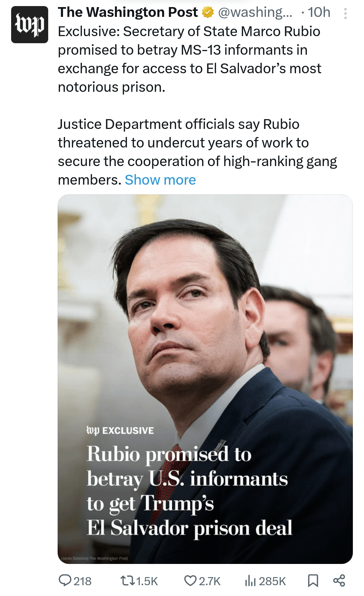The image size is (364, 596).
Task: Bookmark this Washington Post tweet
Action: click(313, 580)
